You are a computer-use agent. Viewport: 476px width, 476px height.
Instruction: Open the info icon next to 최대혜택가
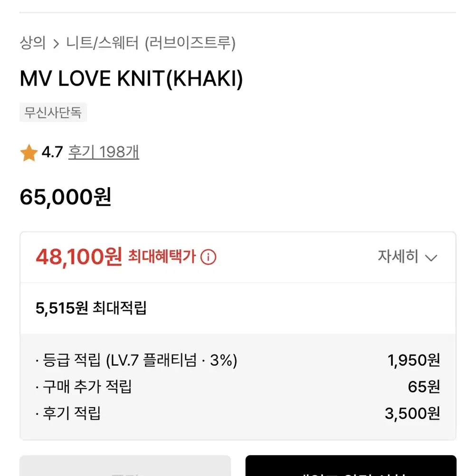pos(208,257)
